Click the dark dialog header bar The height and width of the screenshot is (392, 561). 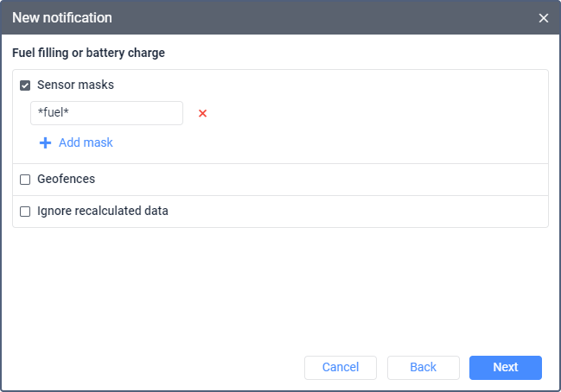[x=303, y=18]
